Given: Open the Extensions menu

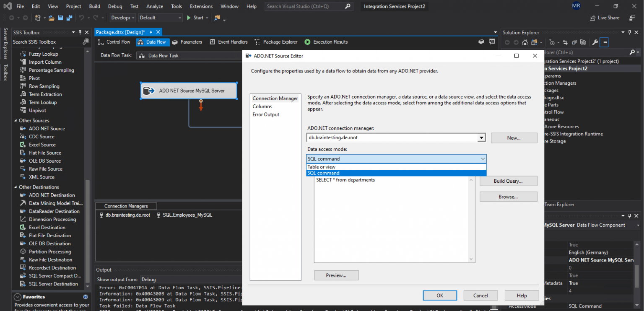Looking at the screenshot, I should 201,6.
